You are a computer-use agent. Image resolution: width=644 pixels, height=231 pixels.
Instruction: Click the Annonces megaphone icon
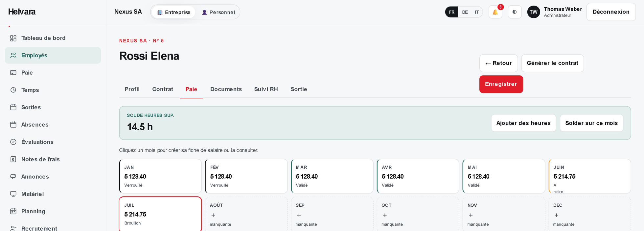pyautogui.click(x=13, y=177)
